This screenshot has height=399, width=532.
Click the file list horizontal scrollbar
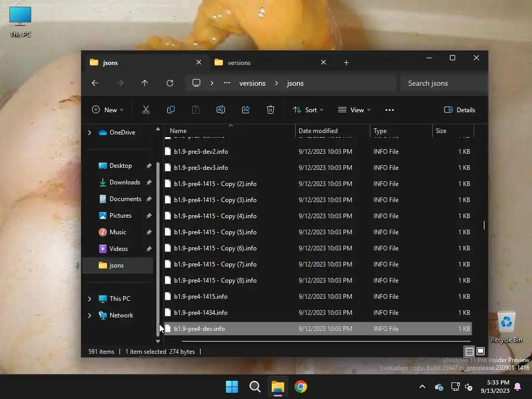click(326, 341)
